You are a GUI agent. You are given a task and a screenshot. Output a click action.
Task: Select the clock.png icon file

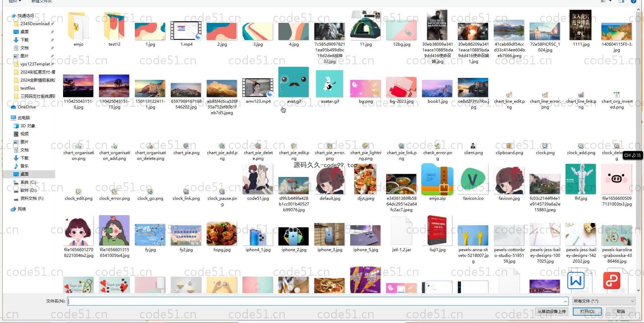545,146
